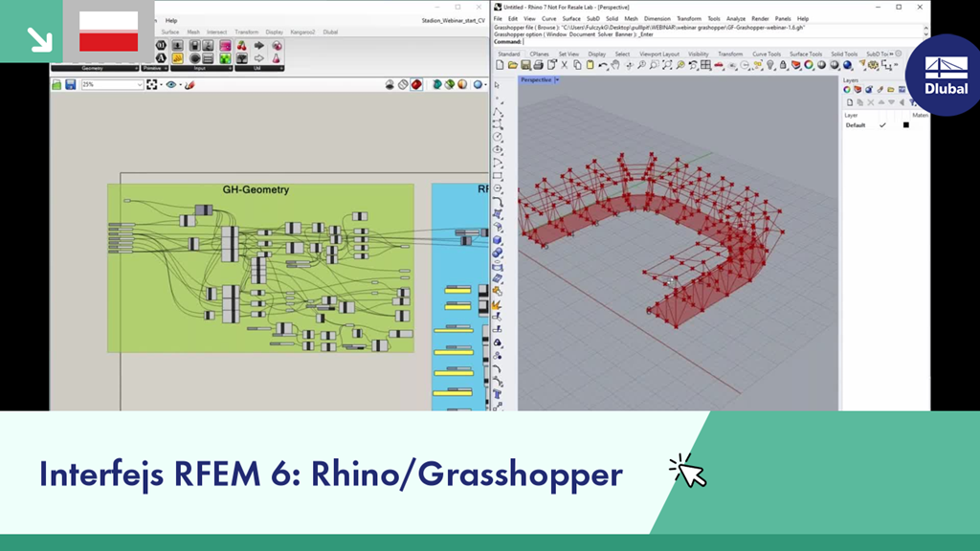Click the Grasshopper save floppy disk icon
Image resolution: width=980 pixels, height=551 pixels.
(71, 84)
